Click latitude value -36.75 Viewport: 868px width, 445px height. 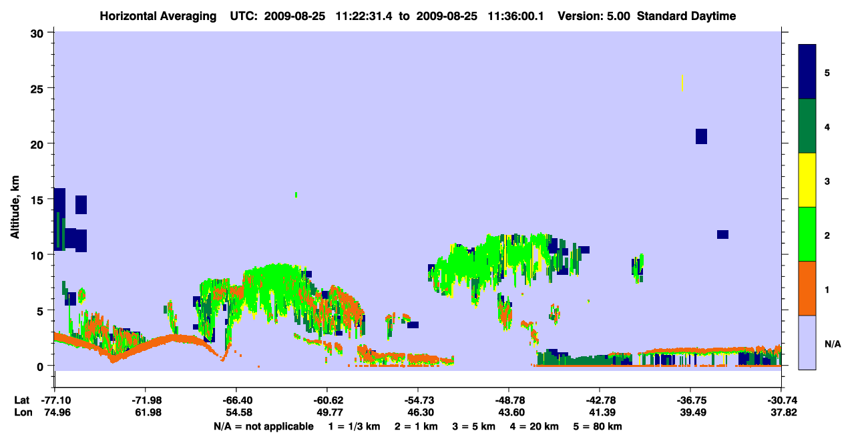click(690, 400)
